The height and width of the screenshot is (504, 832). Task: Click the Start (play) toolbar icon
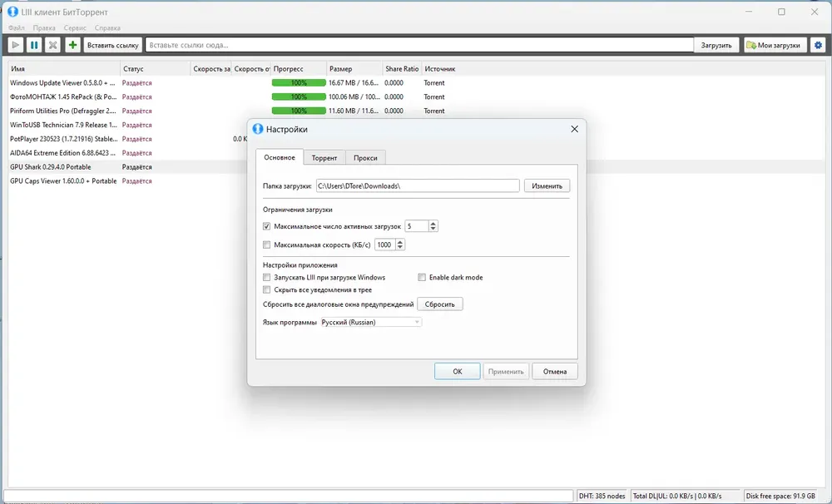[15, 45]
